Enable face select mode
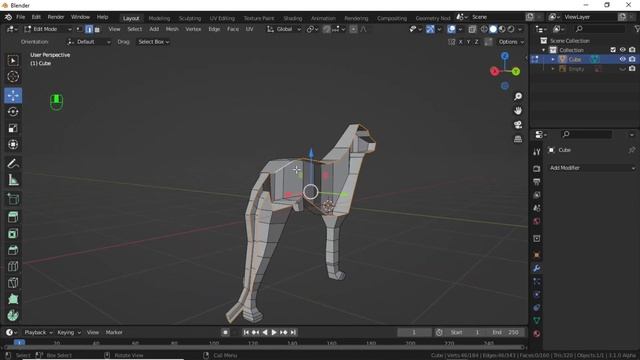Screen dimensions: 640x360 pyautogui.click(x=97, y=29)
